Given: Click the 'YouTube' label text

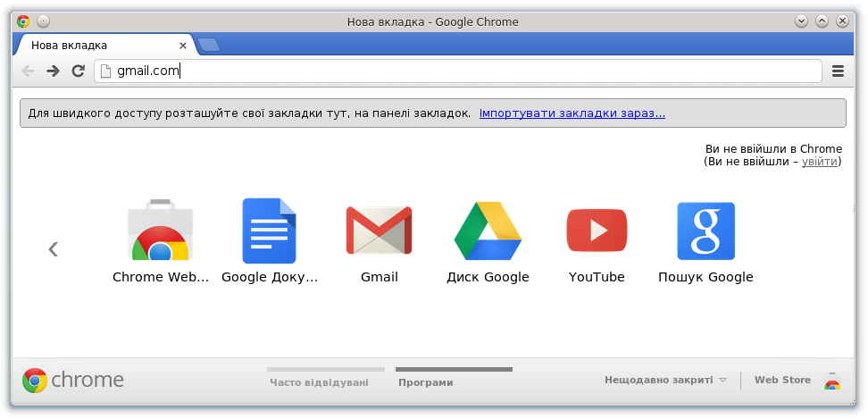Looking at the screenshot, I should [597, 277].
